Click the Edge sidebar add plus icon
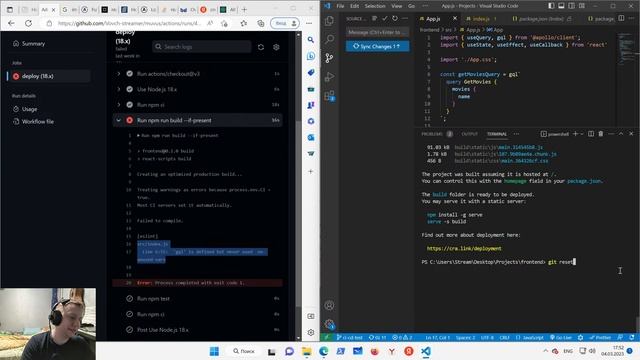Screen dimensions: 640x360 311,171
